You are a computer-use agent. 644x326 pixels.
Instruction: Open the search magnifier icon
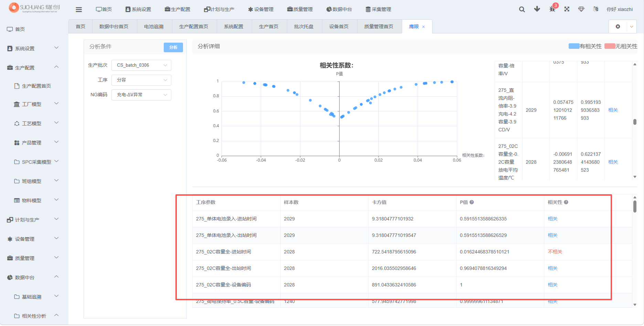522,9
